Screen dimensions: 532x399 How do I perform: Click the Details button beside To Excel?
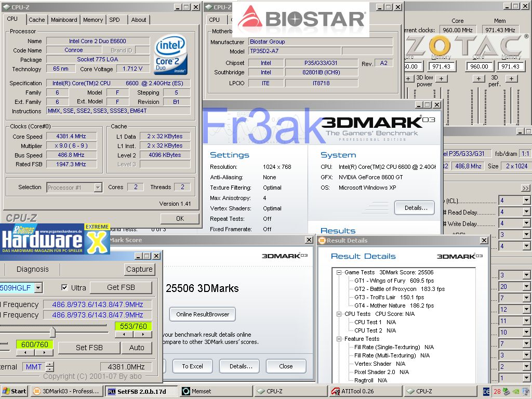pyautogui.click(x=241, y=366)
